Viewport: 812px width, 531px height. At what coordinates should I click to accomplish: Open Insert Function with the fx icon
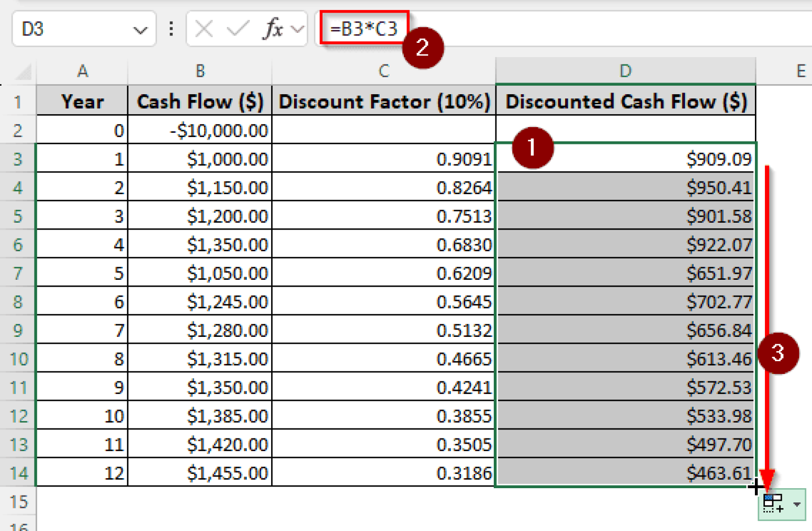[273, 29]
